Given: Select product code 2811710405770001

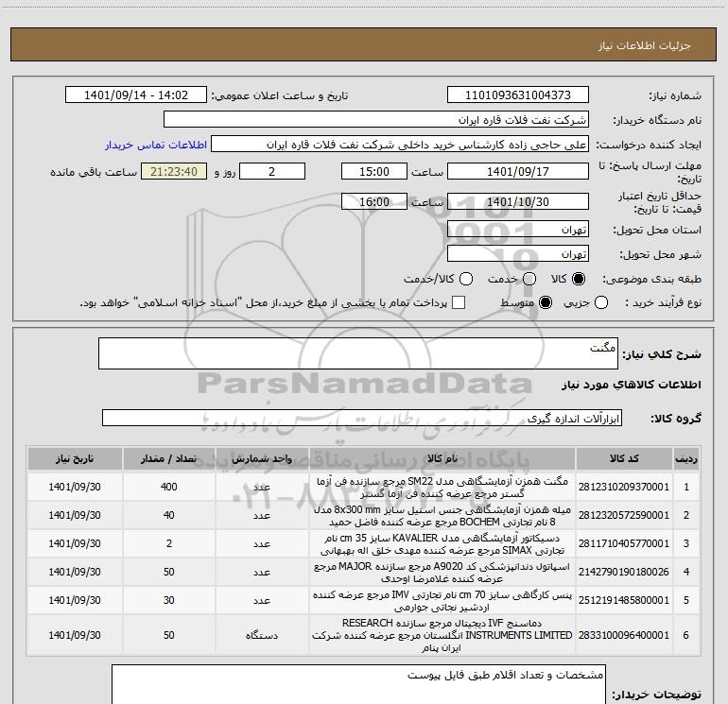Looking at the screenshot, I should tap(624, 543).
